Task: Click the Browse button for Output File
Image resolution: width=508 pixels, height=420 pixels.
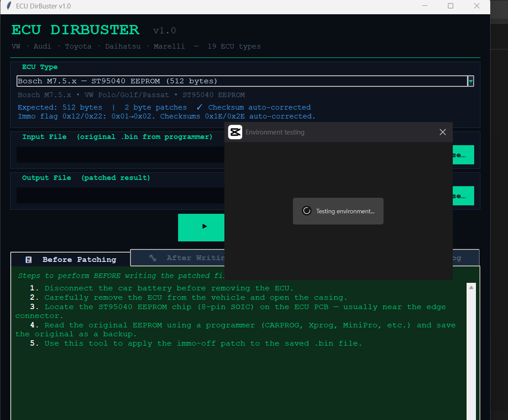Action: pos(463,196)
